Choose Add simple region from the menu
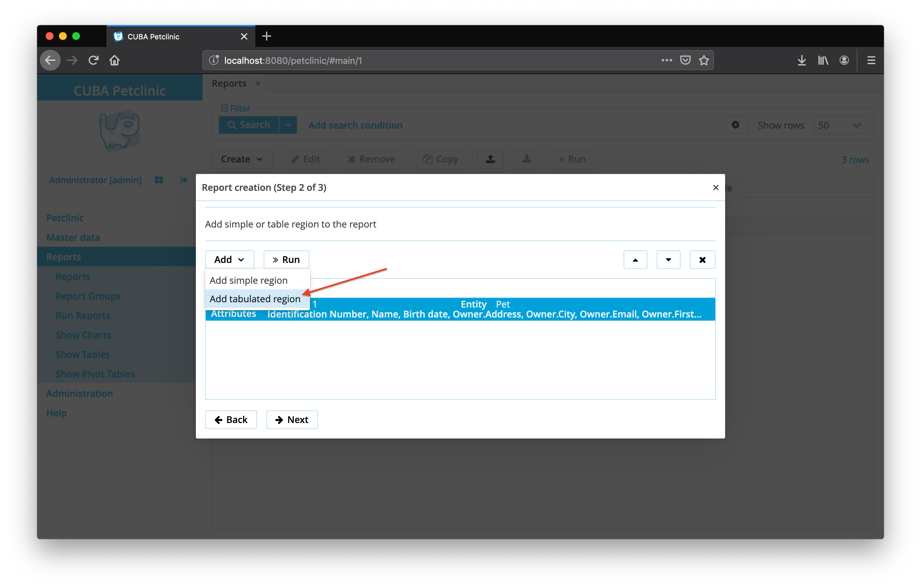Screen dimensions: 921x588 (x=248, y=280)
